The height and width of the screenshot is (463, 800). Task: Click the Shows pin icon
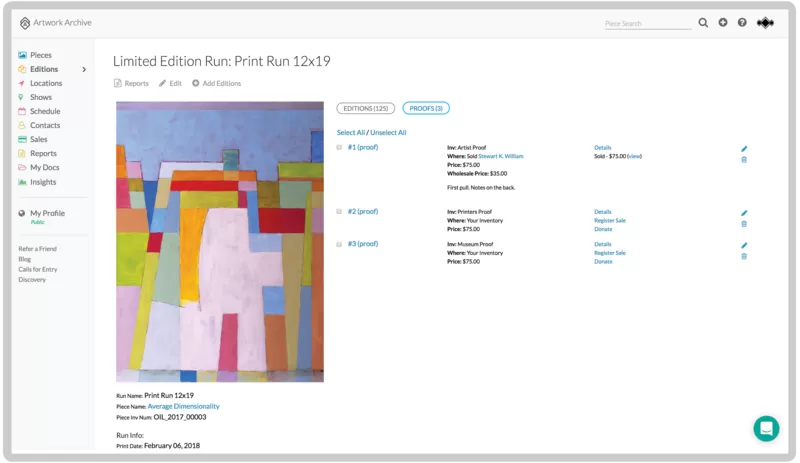coord(21,97)
